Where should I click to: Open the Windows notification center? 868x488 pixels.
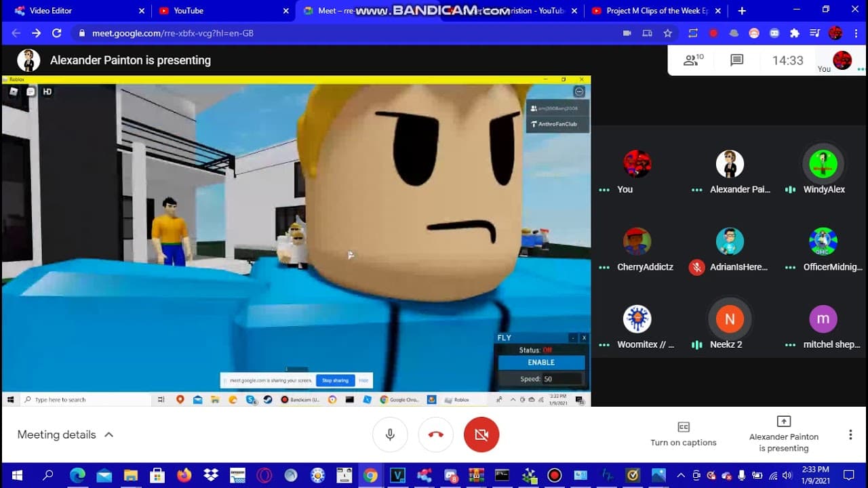[x=848, y=475]
